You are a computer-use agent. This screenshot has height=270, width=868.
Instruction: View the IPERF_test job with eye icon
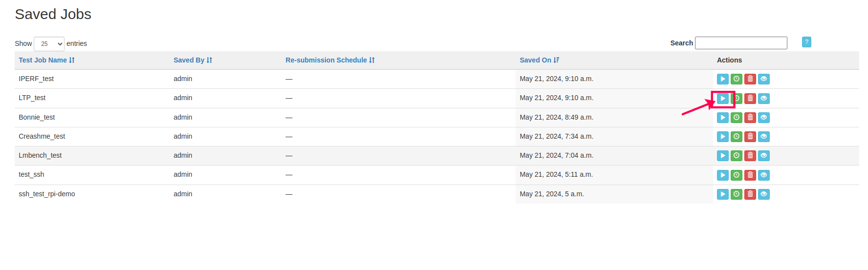pyautogui.click(x=763, y=79)
